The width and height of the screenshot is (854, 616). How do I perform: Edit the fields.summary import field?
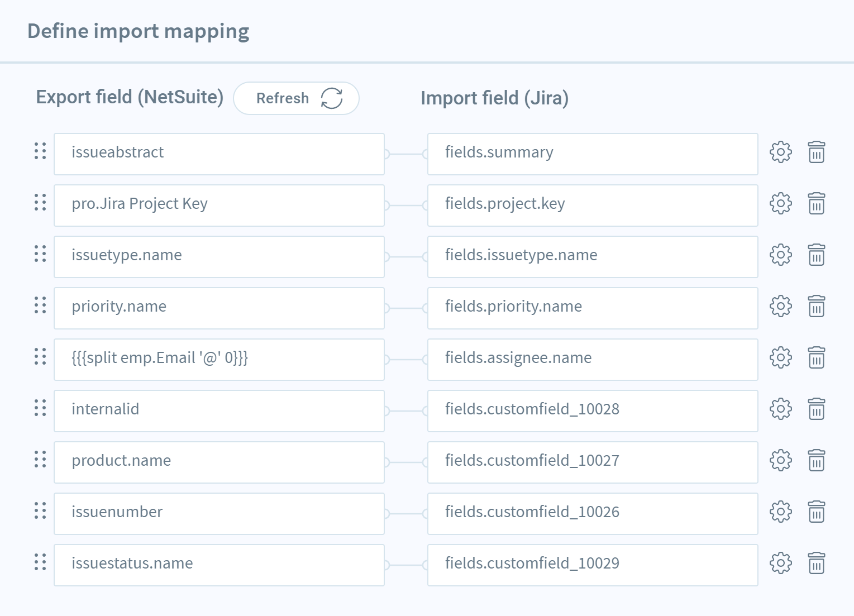tap(593, 154)
